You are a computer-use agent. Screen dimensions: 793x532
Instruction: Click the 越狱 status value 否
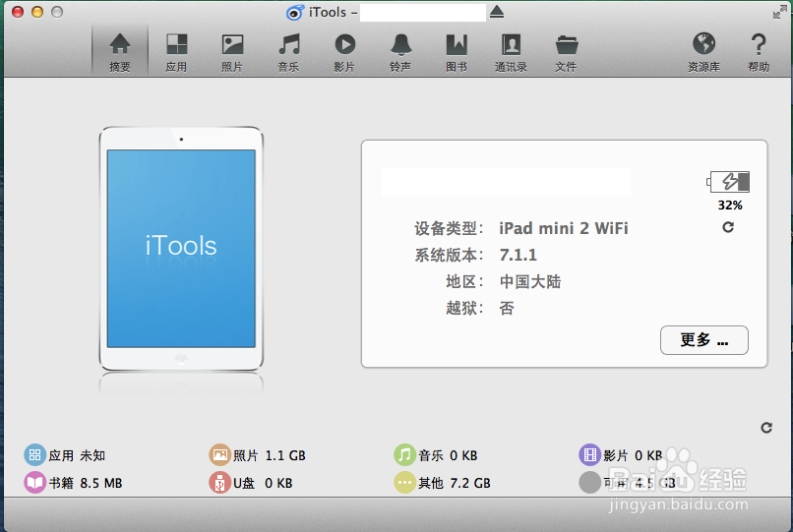click(507, 308)
